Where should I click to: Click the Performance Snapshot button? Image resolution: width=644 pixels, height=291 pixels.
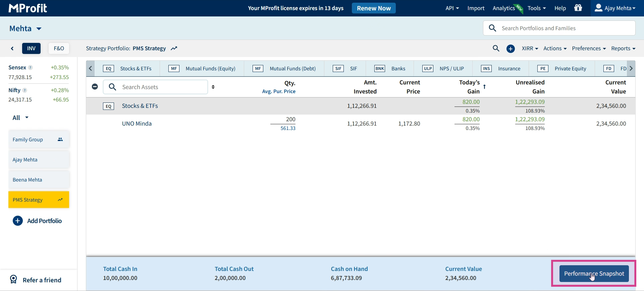click(x=594, y=274)
